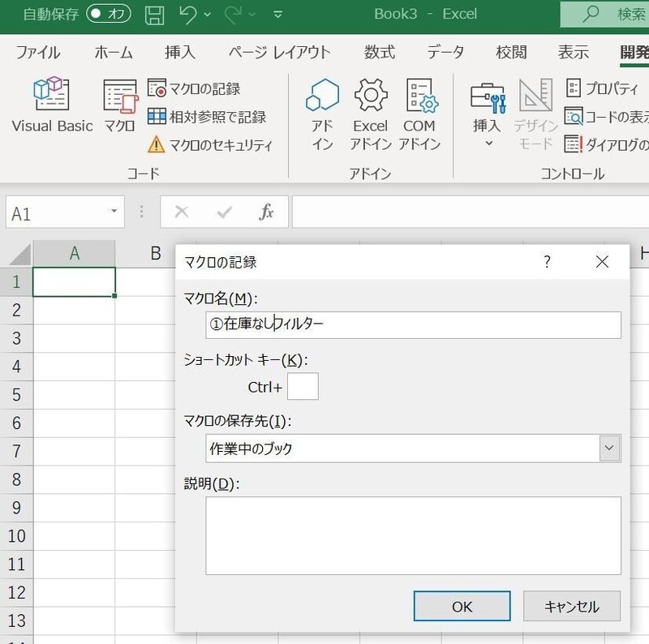Open the マクロの保存先 dropdown

click(609, 447)
